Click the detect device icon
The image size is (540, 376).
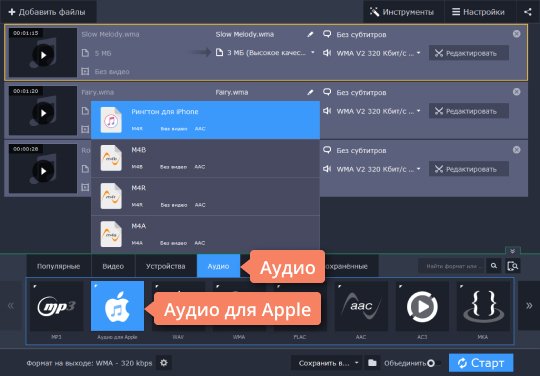(512, 266)
